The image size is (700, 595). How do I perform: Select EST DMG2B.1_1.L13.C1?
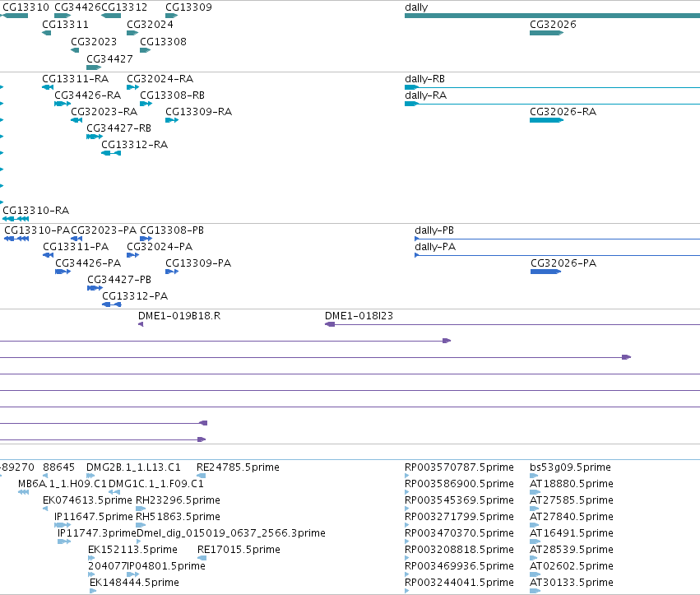pyautogui.click(x=90, y=476)
